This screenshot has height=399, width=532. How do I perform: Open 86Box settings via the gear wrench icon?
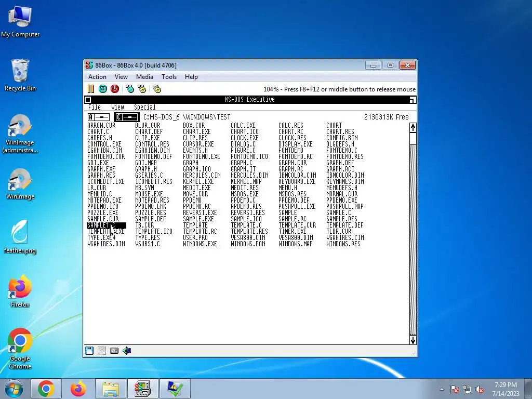pyautogui.click(x=157, y=89)
